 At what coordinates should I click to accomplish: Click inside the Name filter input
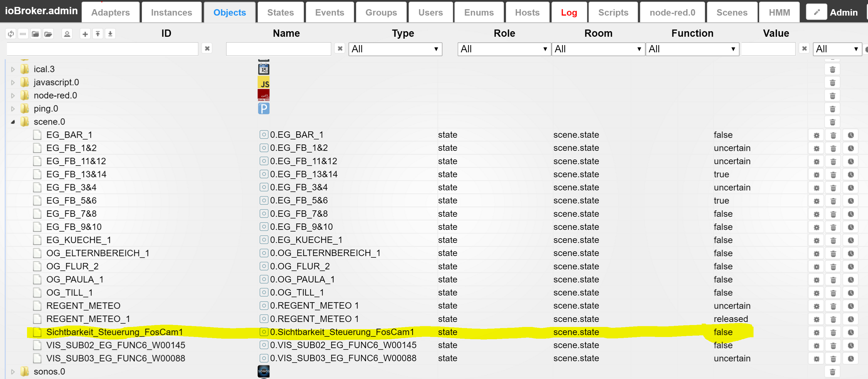(x=278, y=49)
